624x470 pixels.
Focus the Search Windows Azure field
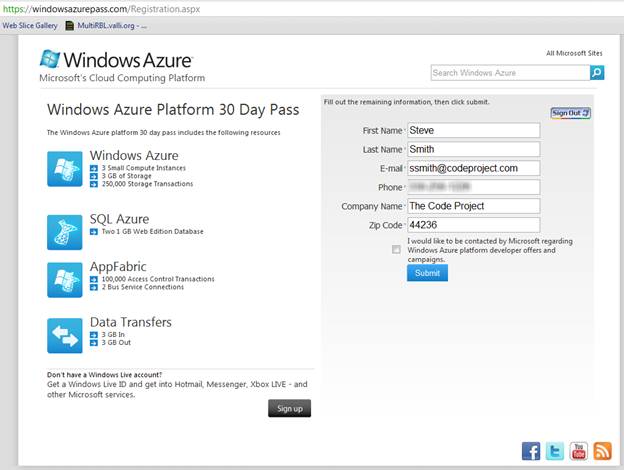[510, 73]
